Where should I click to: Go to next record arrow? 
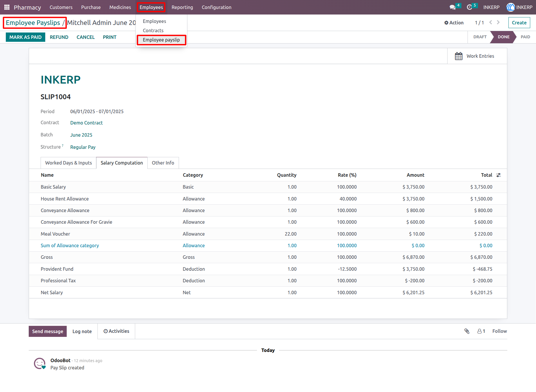[x=498, y=22]
